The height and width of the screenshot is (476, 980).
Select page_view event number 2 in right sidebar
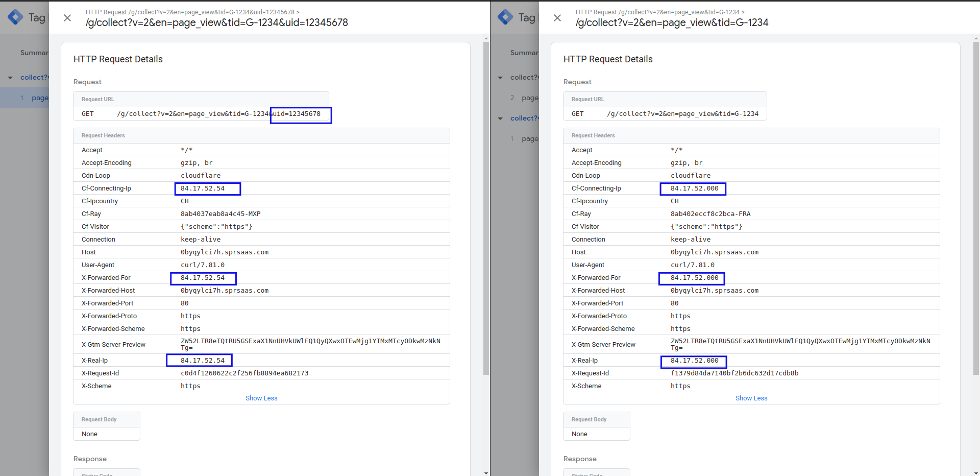531,98
